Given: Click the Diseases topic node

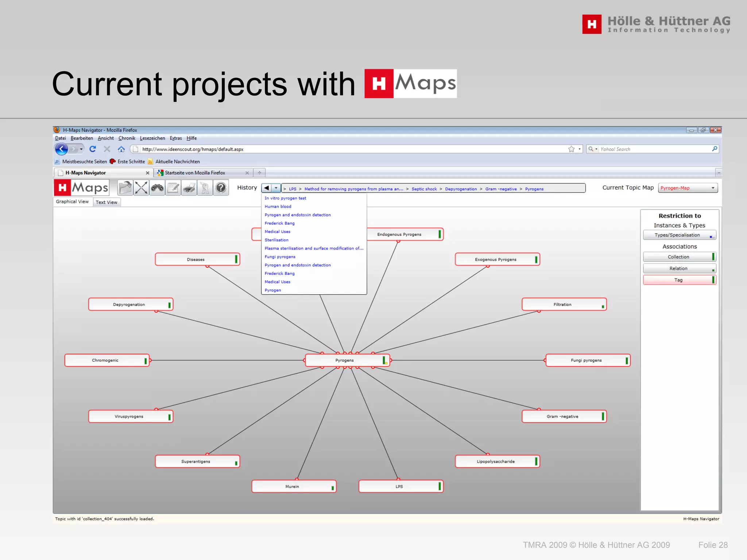Looking at the screenshot, I should pos(197,260).
